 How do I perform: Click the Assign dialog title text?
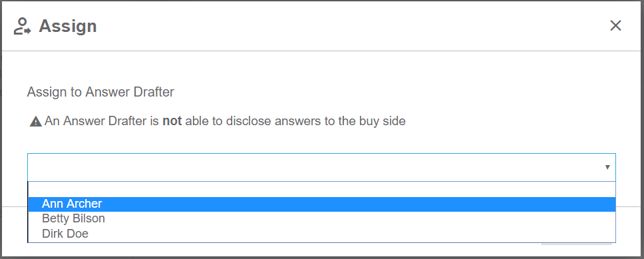click(x=68, y=27)
